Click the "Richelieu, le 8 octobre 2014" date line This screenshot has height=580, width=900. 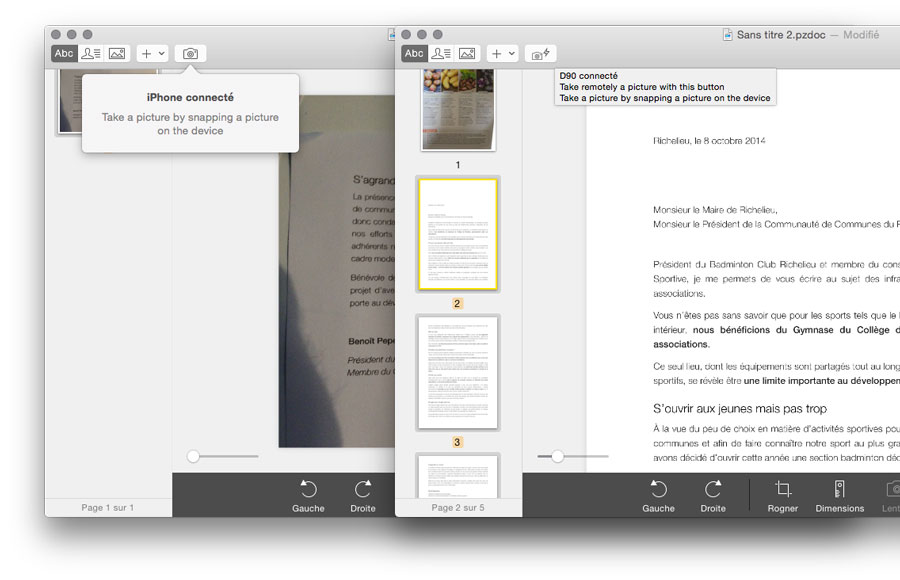click(x=709, y=141)
